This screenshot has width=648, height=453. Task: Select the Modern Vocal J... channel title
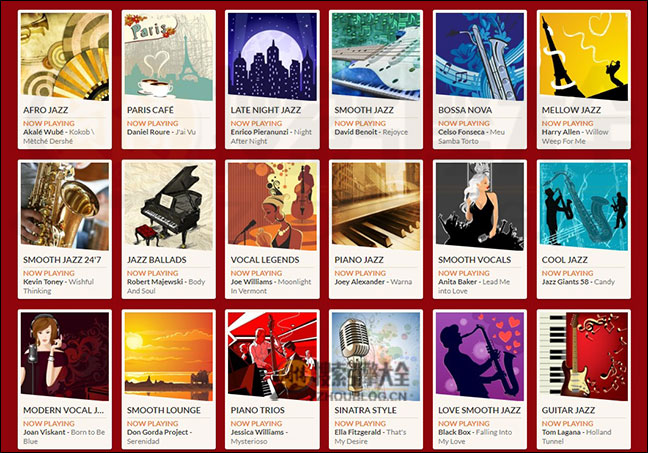(64, 410)
